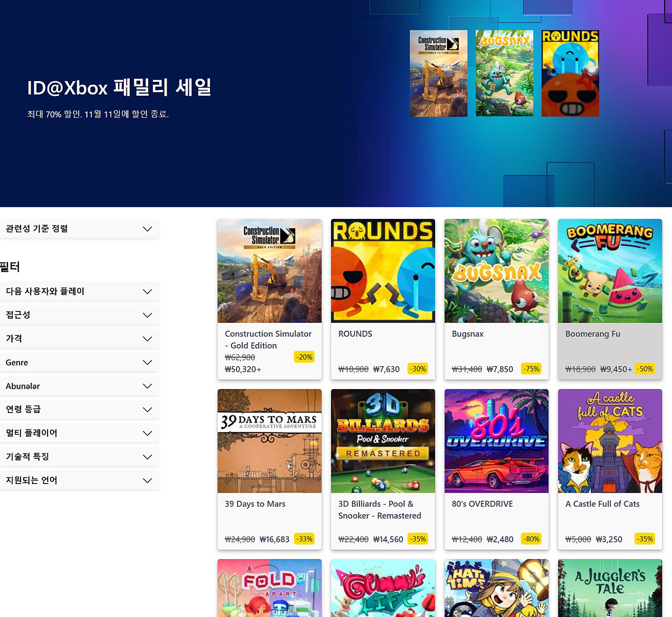Screen dimensions: 672x617
Task: Click the -33% discount badge
Action: (304, 539)
